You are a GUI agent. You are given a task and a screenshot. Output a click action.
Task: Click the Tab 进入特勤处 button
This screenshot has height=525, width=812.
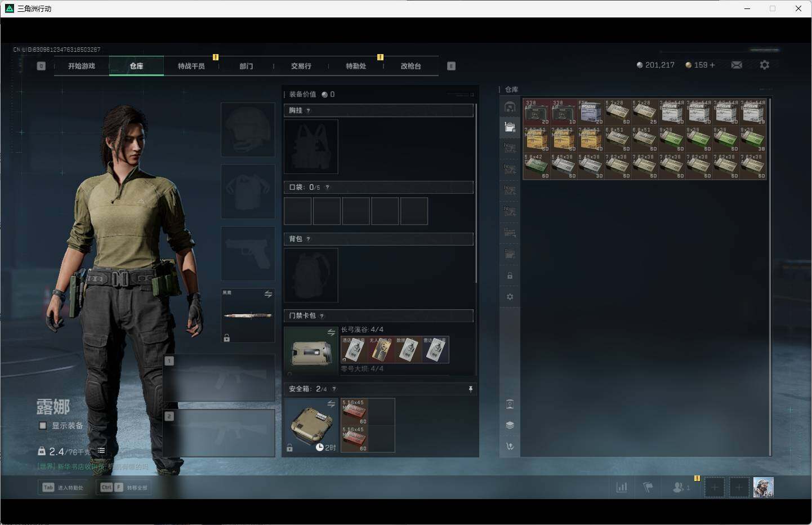pyautogui.click(x=63, y=487)
